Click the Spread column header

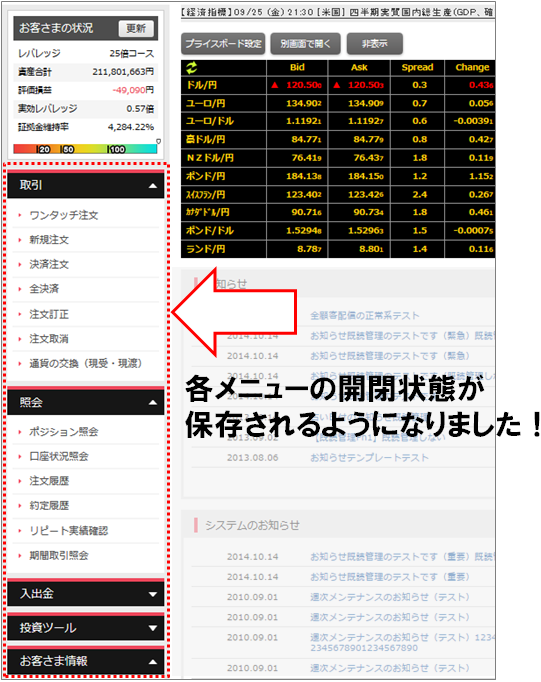pyautogui.click(x=417, y=67)
